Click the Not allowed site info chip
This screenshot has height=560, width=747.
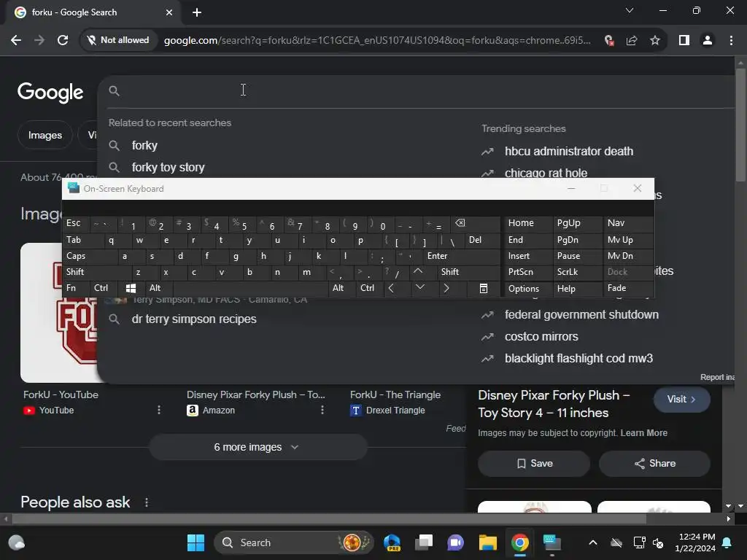(x=118, y=41)
